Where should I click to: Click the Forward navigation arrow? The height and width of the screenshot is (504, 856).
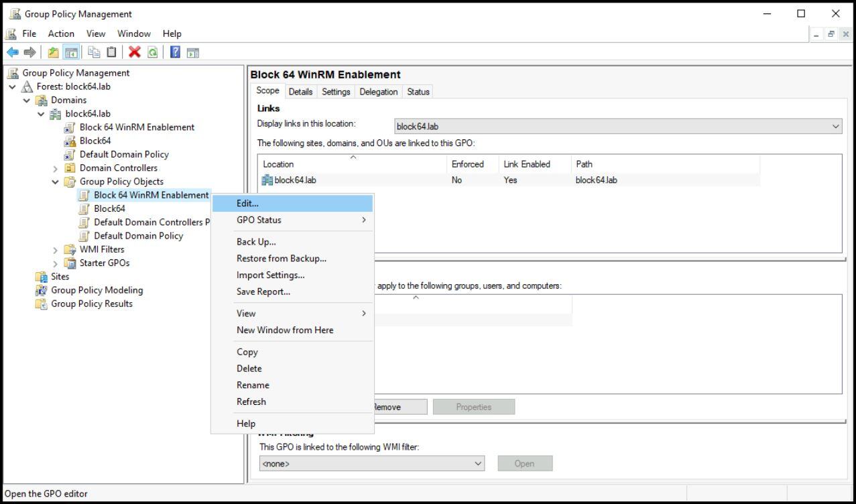tap(30, 52)
